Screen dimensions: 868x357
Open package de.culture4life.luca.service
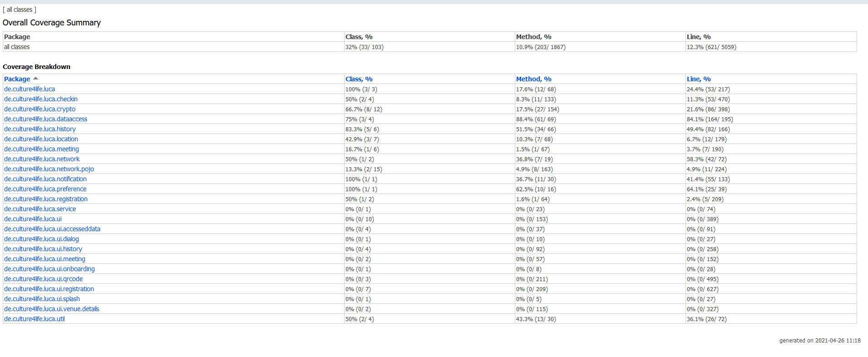click(x=40, y=209)
